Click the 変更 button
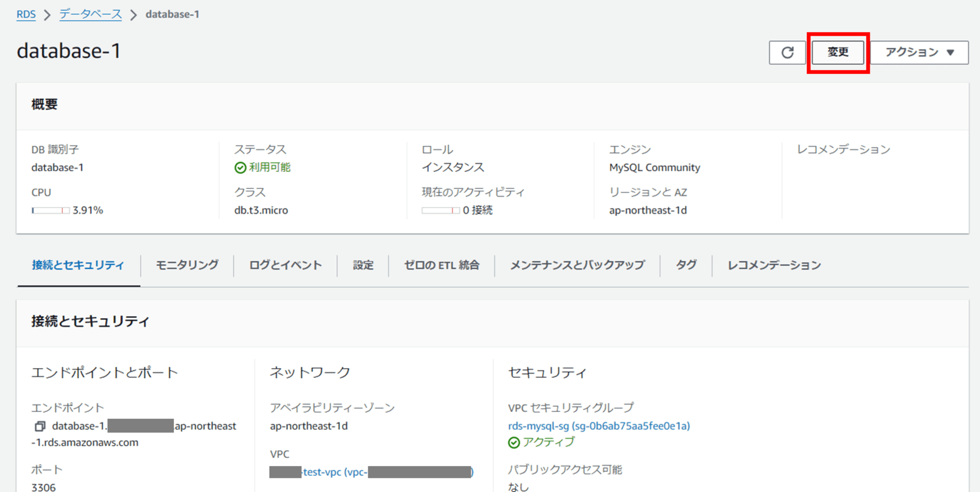 coord(838,52)
